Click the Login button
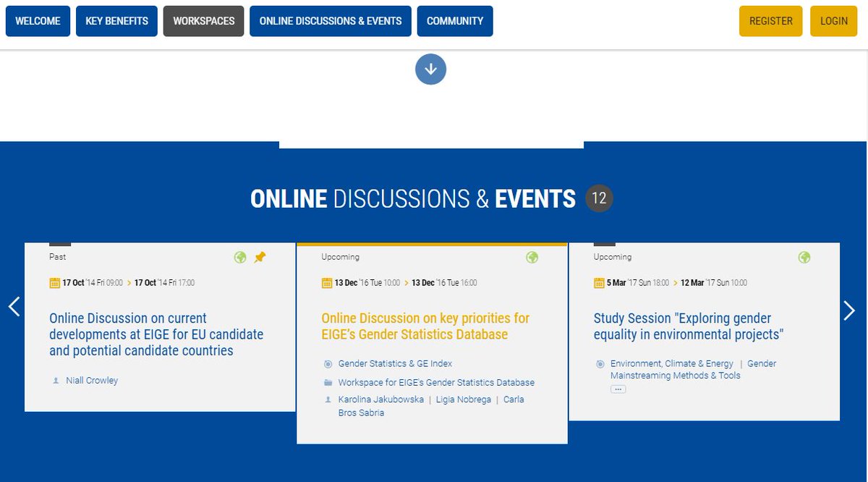The height and width of the screenshot is (482, 868). 834,21
